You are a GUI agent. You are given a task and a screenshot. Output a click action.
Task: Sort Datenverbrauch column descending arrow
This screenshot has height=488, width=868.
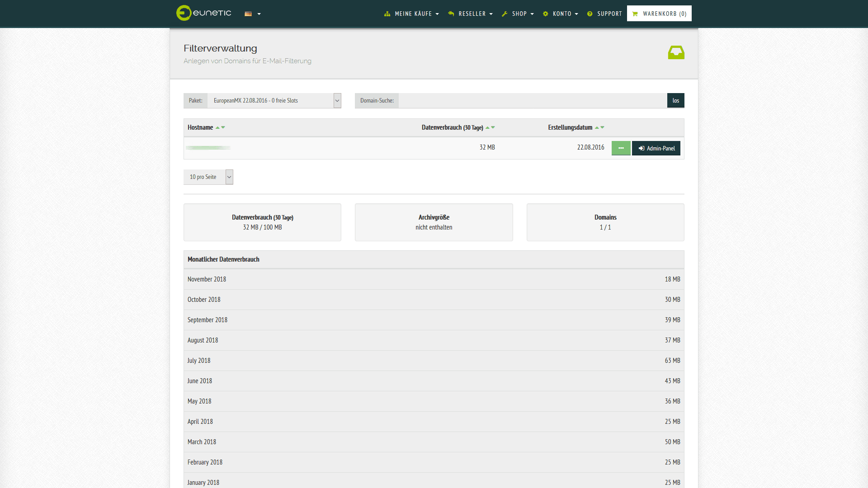pyautogui.click(x=493, y=127)
